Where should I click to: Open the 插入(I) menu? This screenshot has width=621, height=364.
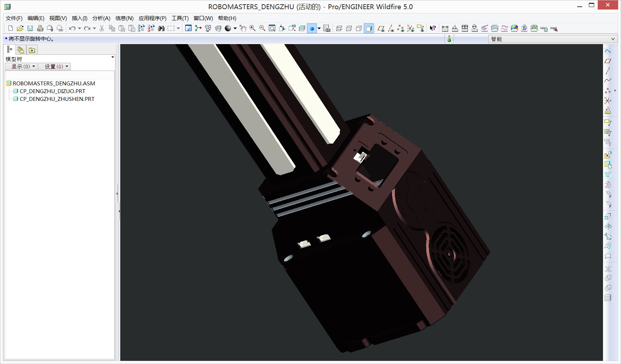pos(79,18)
